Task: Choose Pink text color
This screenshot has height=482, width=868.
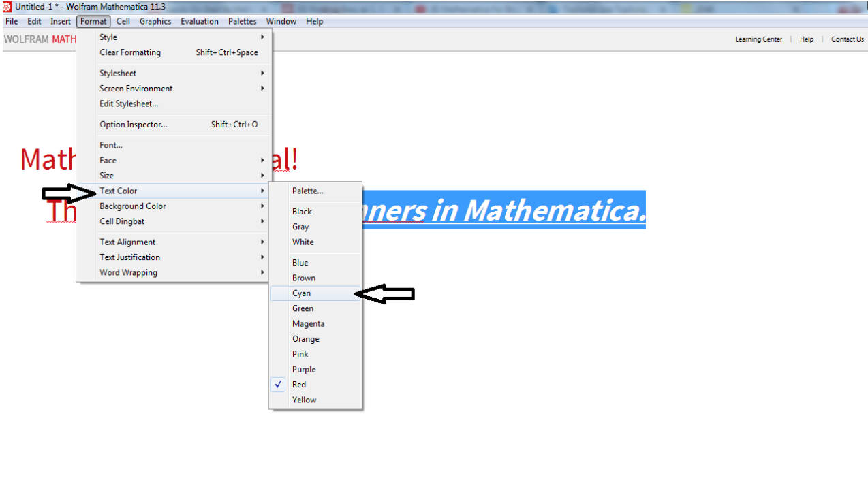Action: tap(315, 354)
